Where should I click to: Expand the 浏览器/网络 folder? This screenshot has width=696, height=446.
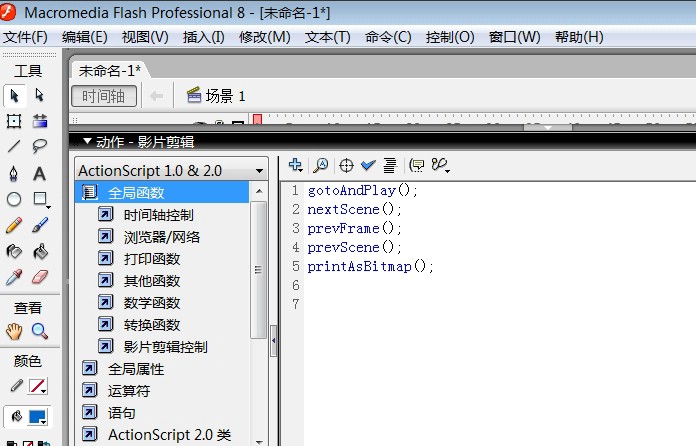pos(106,237)
